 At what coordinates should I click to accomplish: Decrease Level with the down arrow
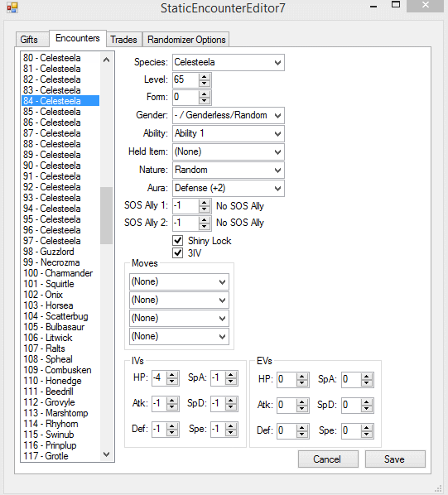[x=205, y=84]
